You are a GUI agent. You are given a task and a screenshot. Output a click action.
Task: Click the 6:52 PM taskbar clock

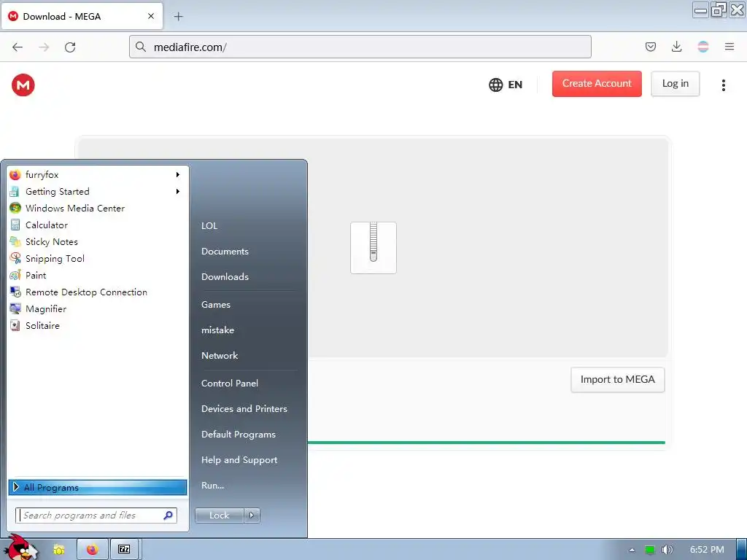tap(707, 550)
